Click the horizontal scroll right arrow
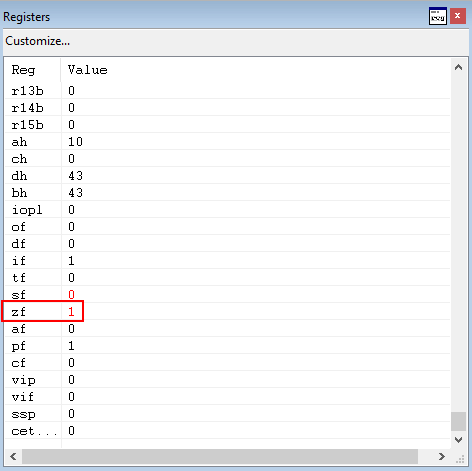 (442, 456)
